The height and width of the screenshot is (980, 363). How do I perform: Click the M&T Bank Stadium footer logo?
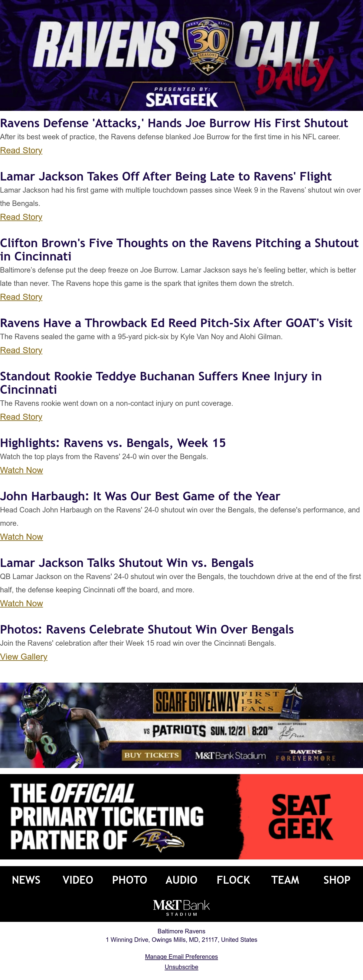pos(181,907)
